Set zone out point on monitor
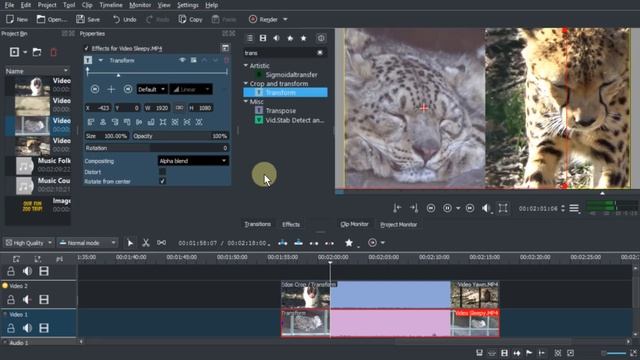Image resolution: width=640 pixels, height=360 pixels. (x=414, y=208)
